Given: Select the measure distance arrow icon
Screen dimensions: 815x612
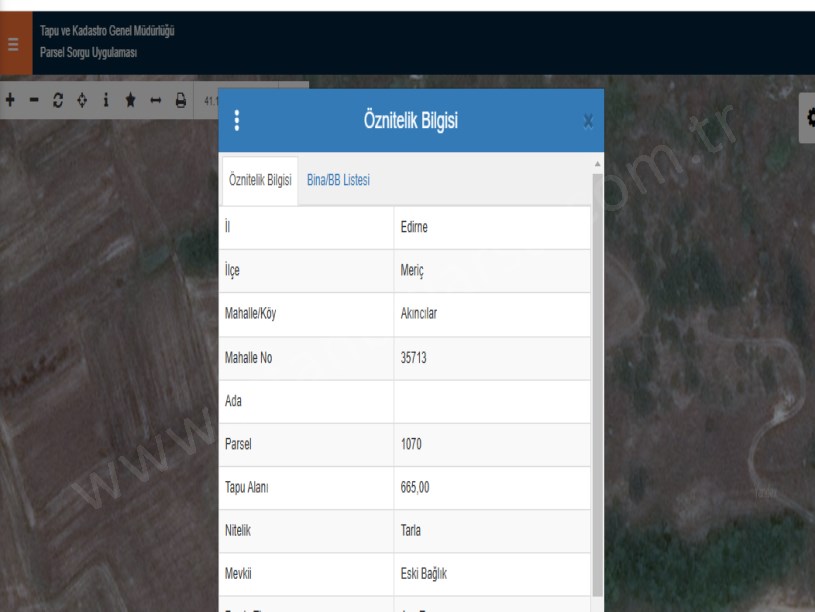Looking at the screenshot, I should [x=156, y=101].
